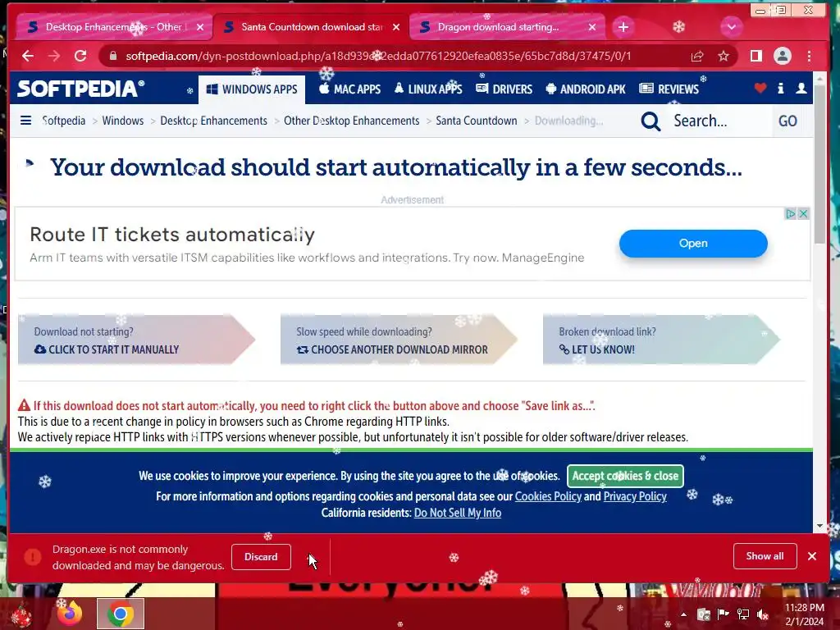Screen dimensions: 840x630
Task: Click the magnifier search icon
Action: 651,121
